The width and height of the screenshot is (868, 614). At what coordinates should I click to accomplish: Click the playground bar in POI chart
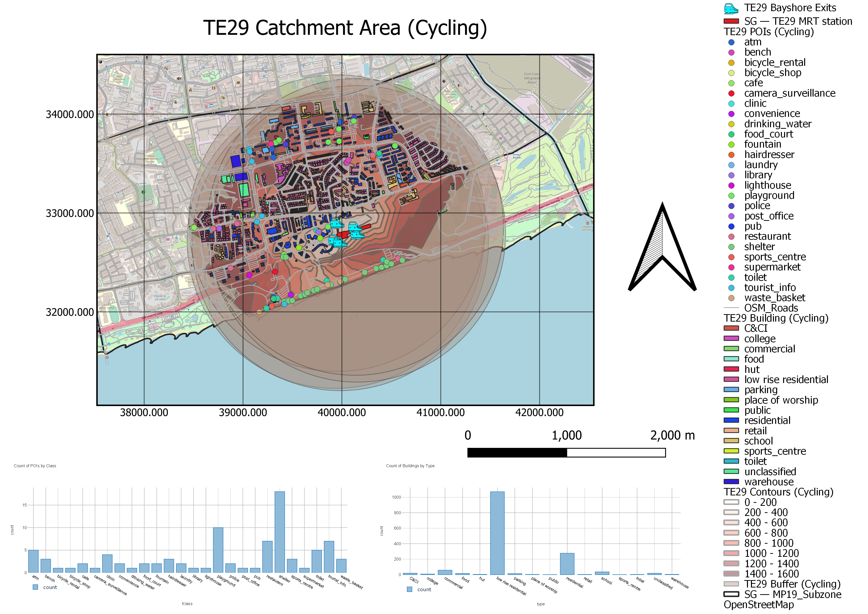pyautogui.click(x=218, y=550)
